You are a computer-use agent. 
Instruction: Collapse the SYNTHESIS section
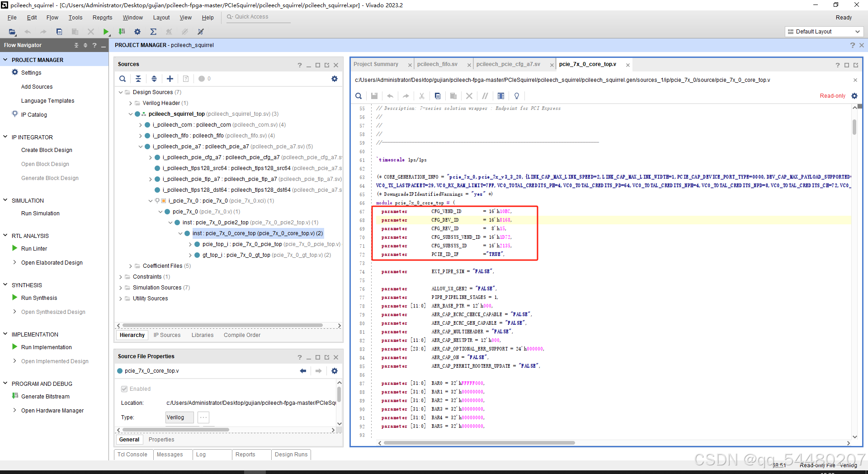click(5, 285)
